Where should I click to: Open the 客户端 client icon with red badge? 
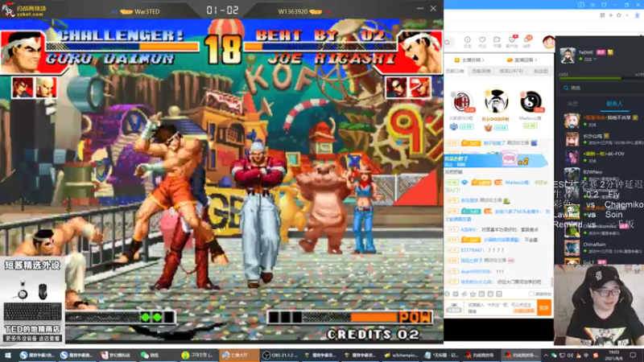click(512, 42)
